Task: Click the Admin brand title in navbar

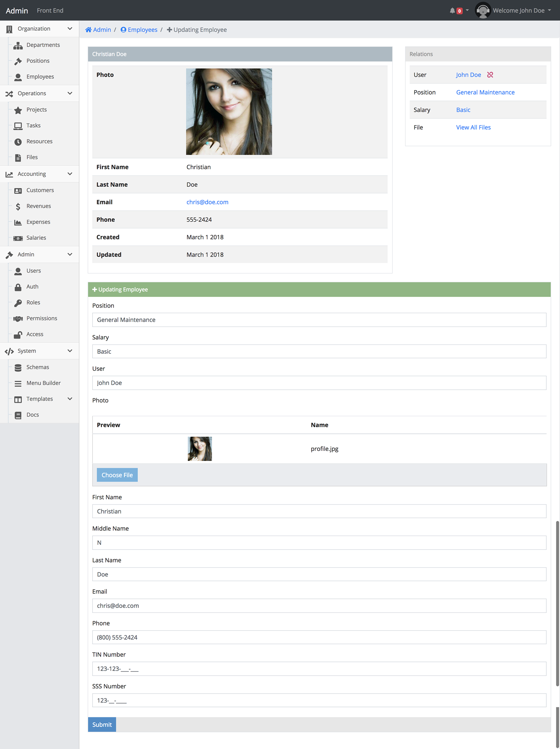Action: (x=17, y=10)
